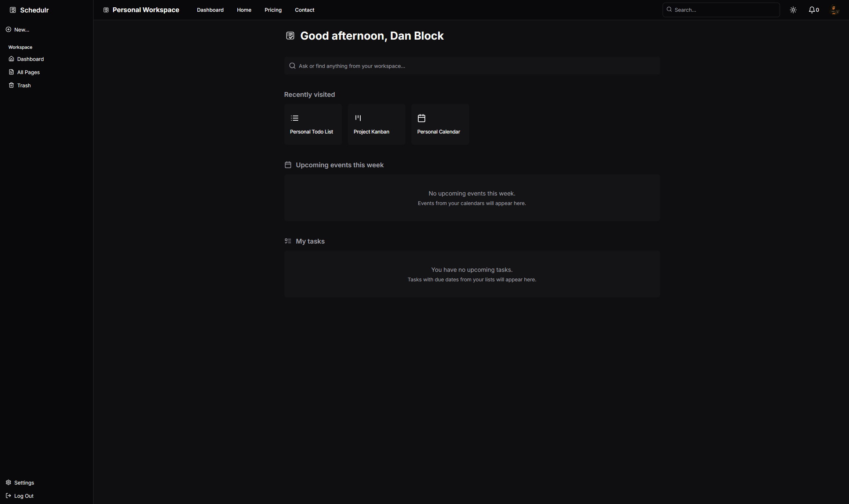Open the Contact page in the top navigation
Screen dimensions: 849x504
coord(305,10)
